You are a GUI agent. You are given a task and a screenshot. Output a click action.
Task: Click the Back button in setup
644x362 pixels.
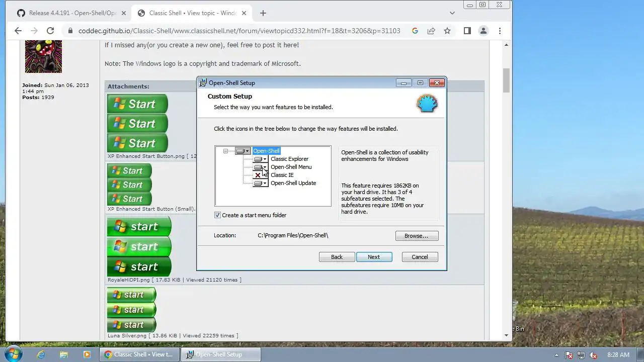[x=337, y=257]
